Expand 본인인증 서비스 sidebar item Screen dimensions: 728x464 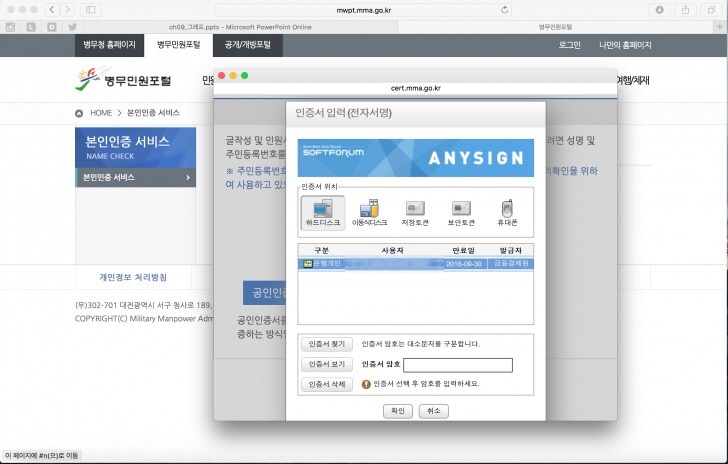pyautogui.click(x=135, y=178)
